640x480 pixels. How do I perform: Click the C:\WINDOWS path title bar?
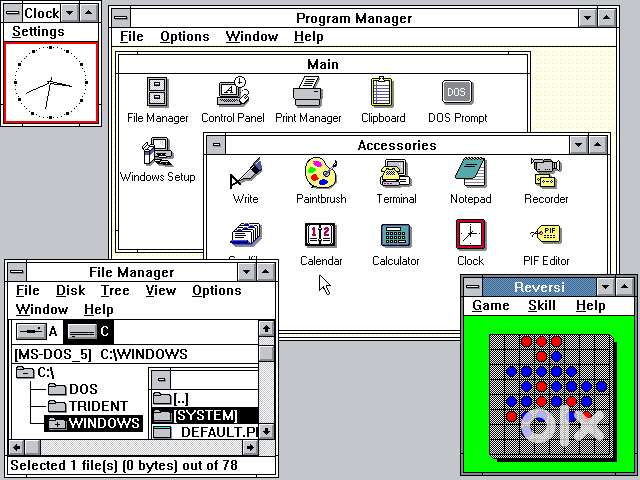click(x=135, y=354)
